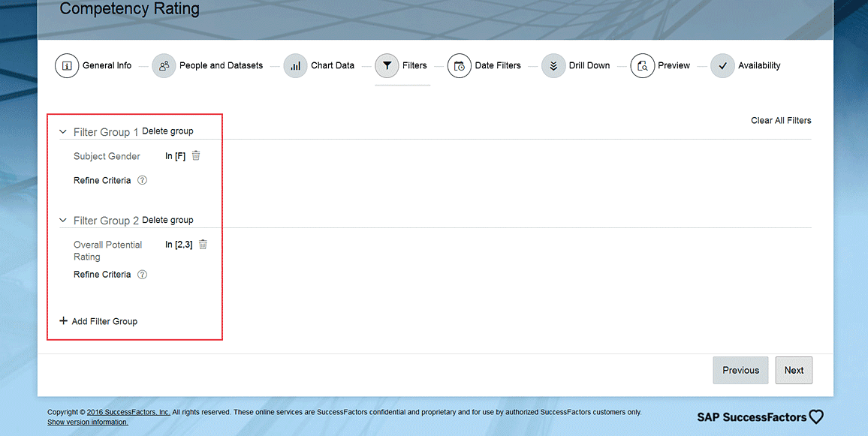Click the People and Datasets icon
The height and width of the screenshot is (436, 868).
click(x=164, y=66)
